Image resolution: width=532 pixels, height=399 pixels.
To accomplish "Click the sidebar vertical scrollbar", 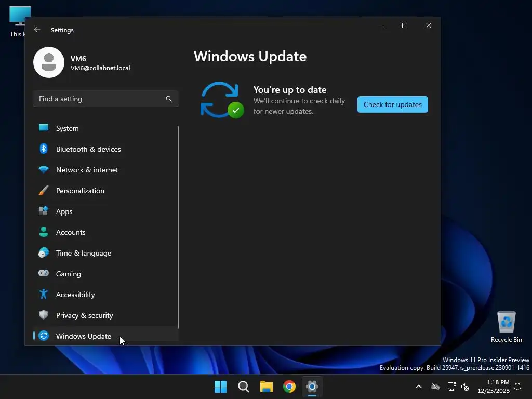I will click(x=178, y=227).
